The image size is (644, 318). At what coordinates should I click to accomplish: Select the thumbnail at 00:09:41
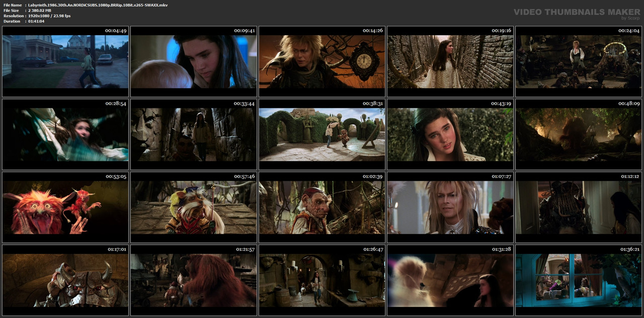(x=194, y=61)
